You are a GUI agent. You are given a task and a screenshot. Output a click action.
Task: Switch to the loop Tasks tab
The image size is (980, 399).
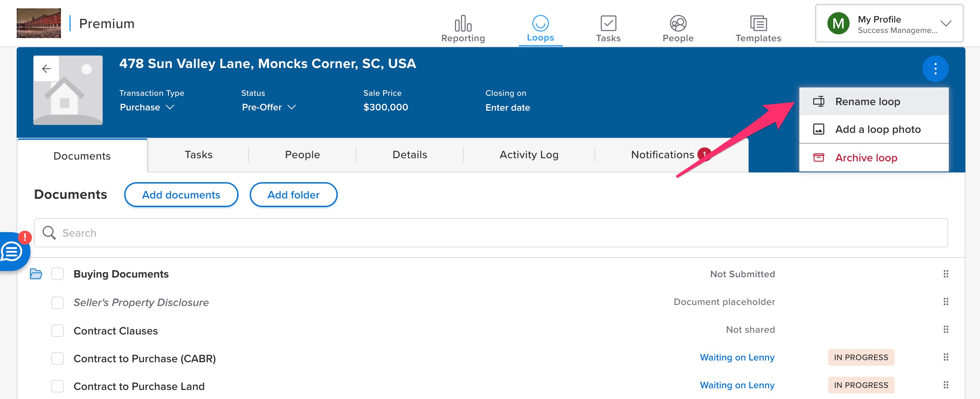point(198,155)
